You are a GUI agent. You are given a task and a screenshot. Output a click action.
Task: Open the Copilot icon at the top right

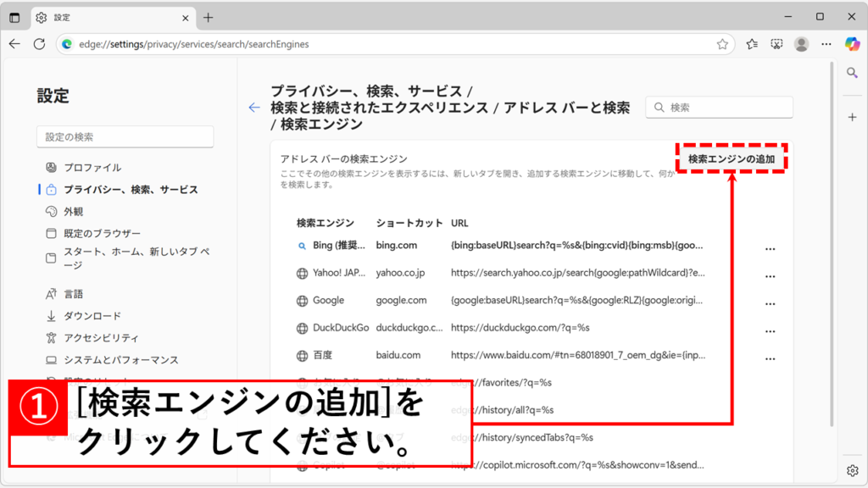click(x=852, y=44)
